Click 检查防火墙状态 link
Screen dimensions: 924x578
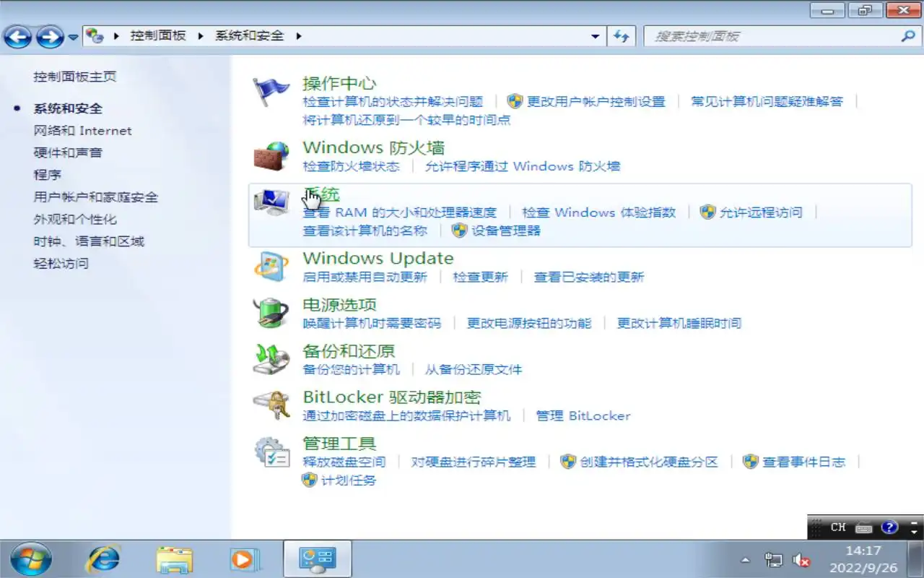(x=351, y=166)
